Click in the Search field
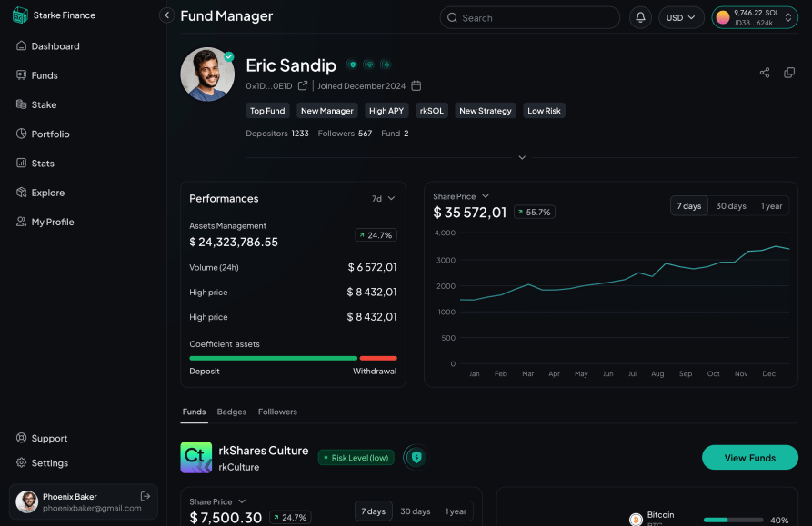812x526 pixels. [530, 17]
